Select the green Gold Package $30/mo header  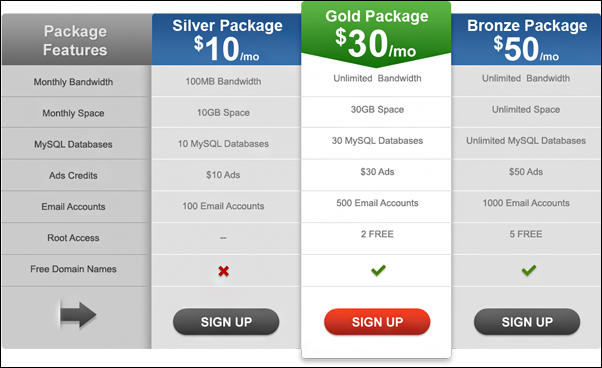(x=376, y=34)
